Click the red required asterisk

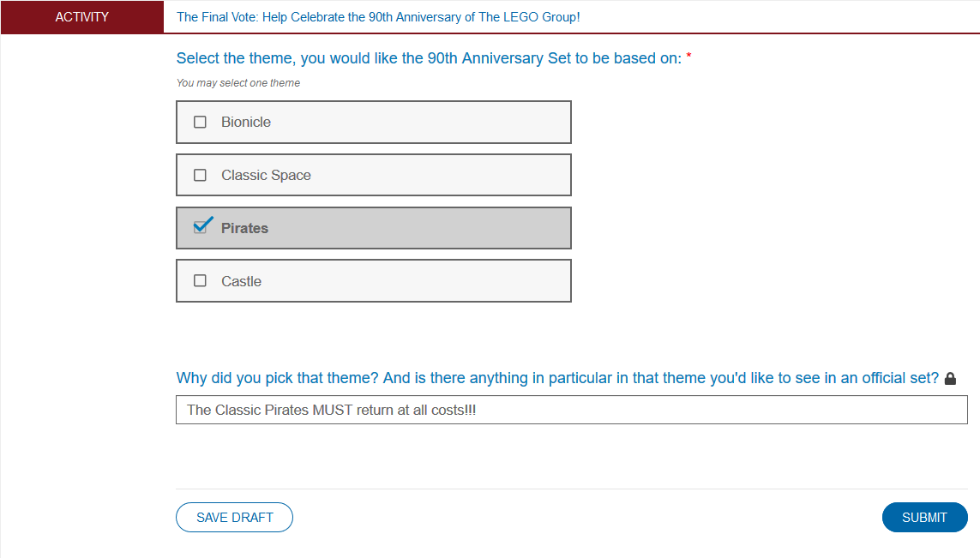[x=689, y=57]
